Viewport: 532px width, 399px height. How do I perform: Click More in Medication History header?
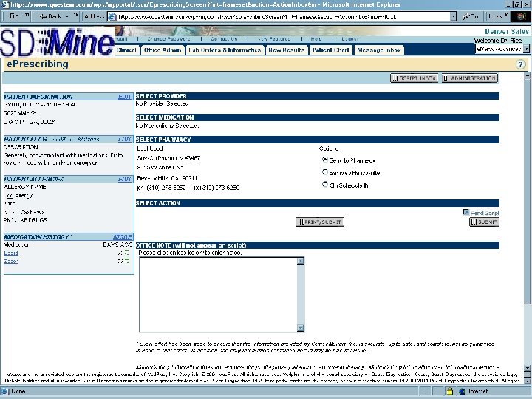[x=123, y=237]
